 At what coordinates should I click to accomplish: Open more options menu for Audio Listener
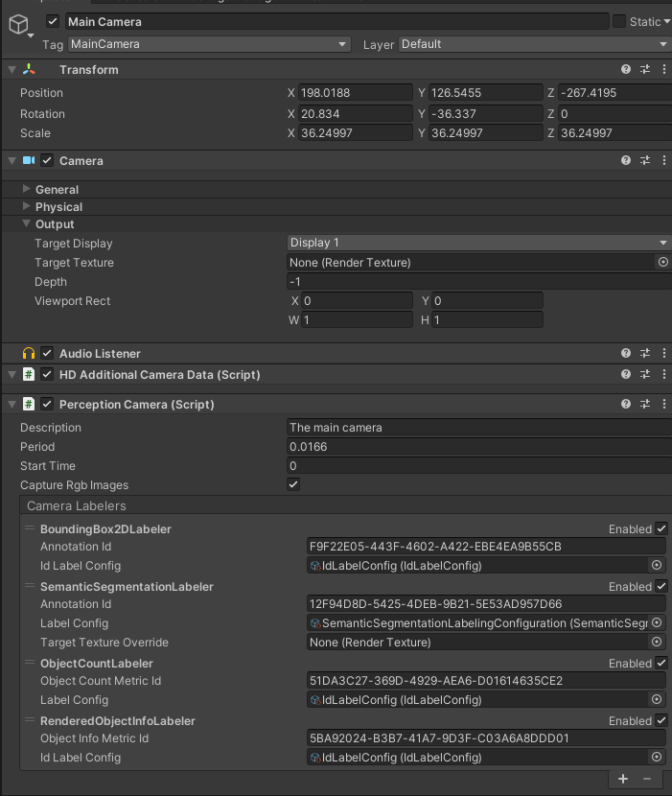coord(663,354)
